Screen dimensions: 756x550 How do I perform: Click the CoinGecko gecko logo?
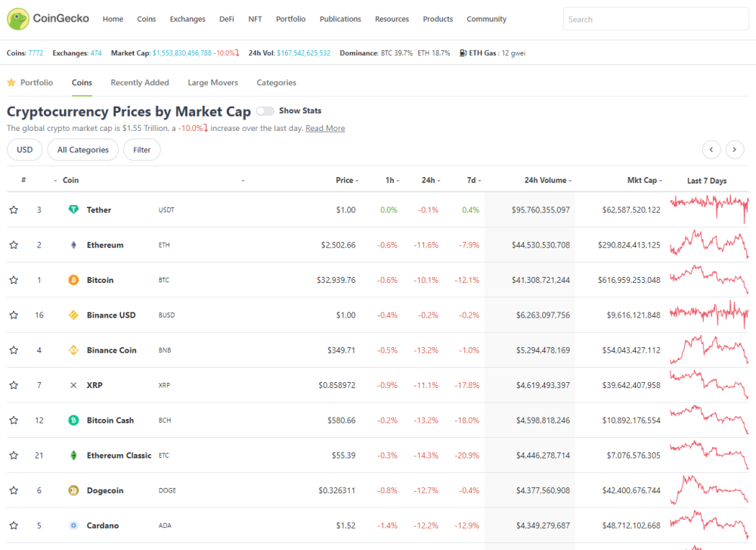pyautogui.click(x=18, y=19)
